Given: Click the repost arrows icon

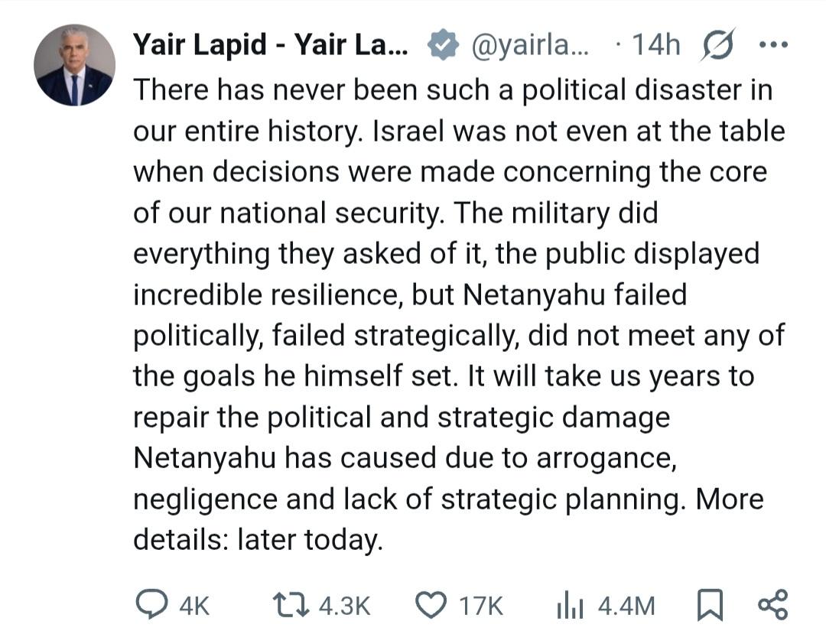Looking at the screenshot, I should click(x=291, y=606).
